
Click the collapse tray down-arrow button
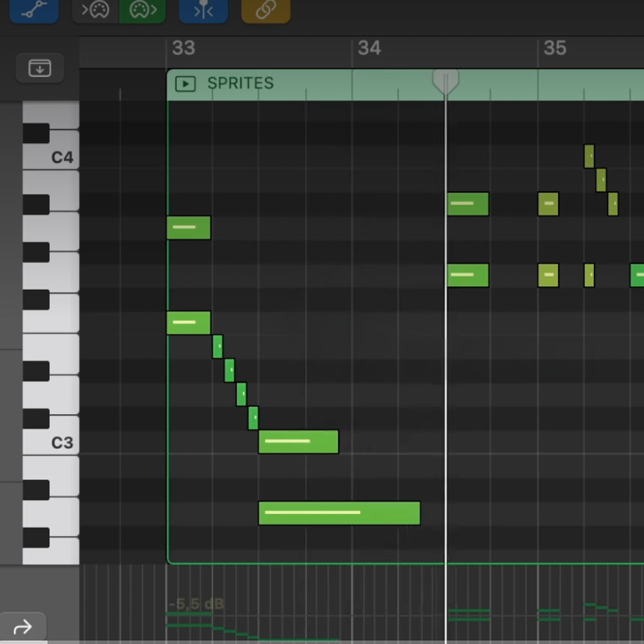tap(40, 68)
